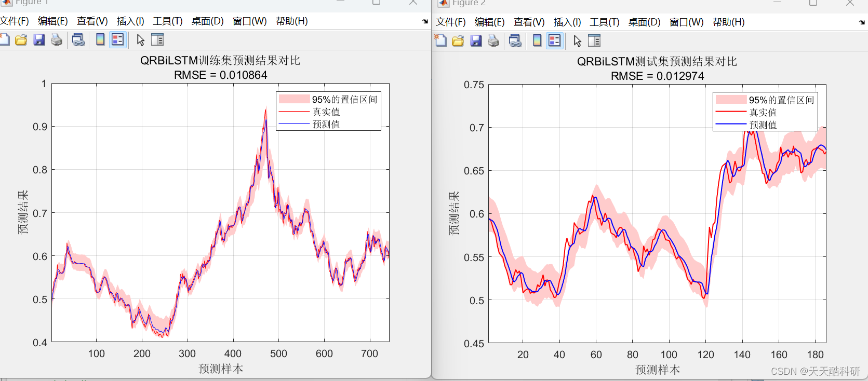The height and width of the screenshot is (381, 868).
Task: Click Print icon in Figure 1 toolbar
Action: (57, 40)
